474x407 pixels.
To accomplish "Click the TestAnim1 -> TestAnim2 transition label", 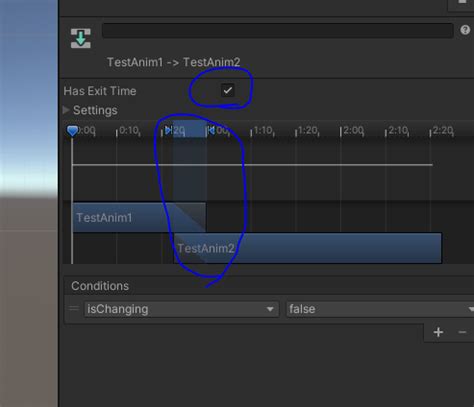I will pos(173,62).
